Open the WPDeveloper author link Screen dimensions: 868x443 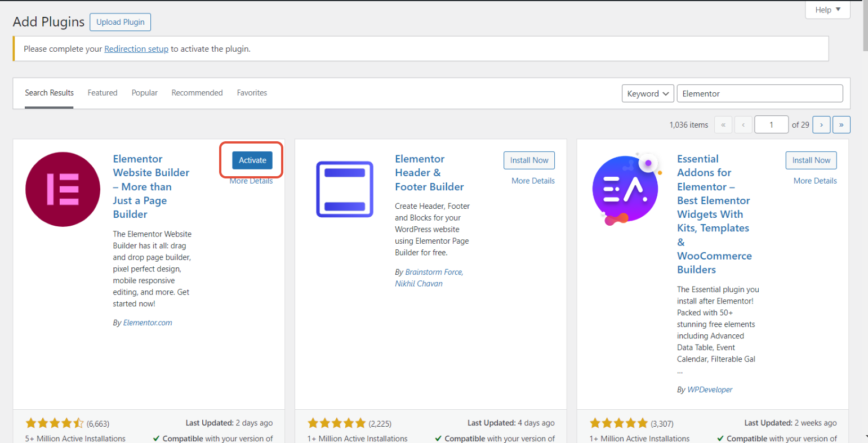(710, 390)
